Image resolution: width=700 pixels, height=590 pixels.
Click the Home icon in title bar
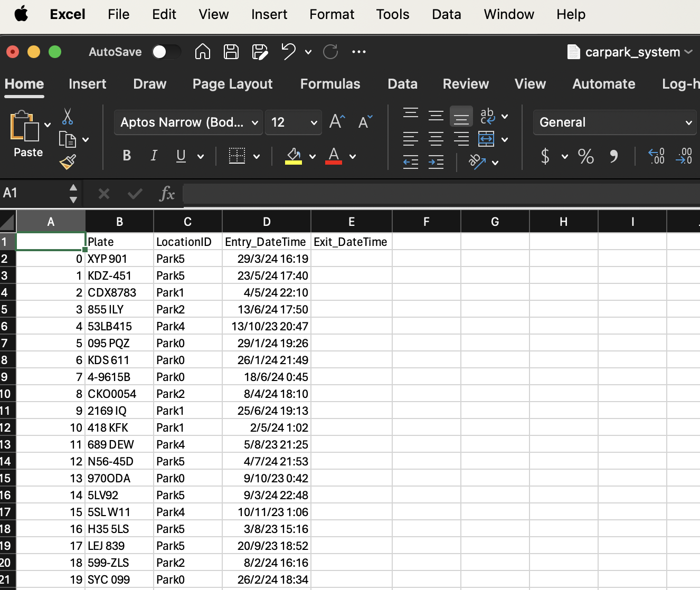point(203,52)
